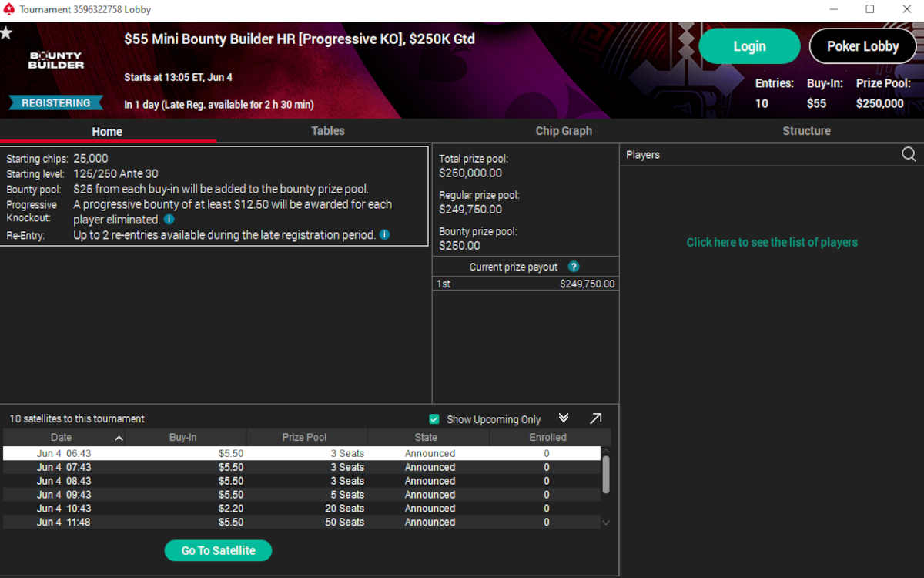The image size is (924, 578).
Task: Click the 20 Seats prize pool cell
Action: coord(344,509)
